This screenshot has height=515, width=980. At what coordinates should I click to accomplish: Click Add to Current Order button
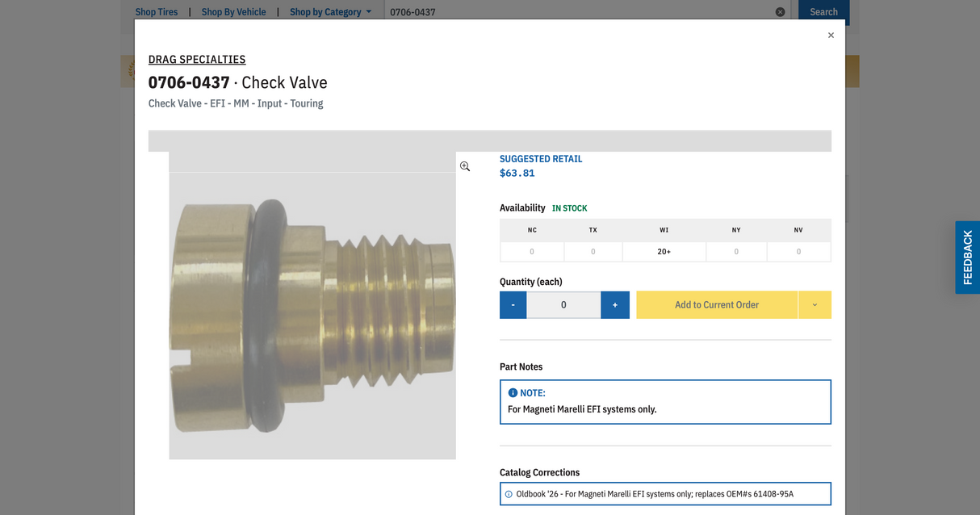717,305
